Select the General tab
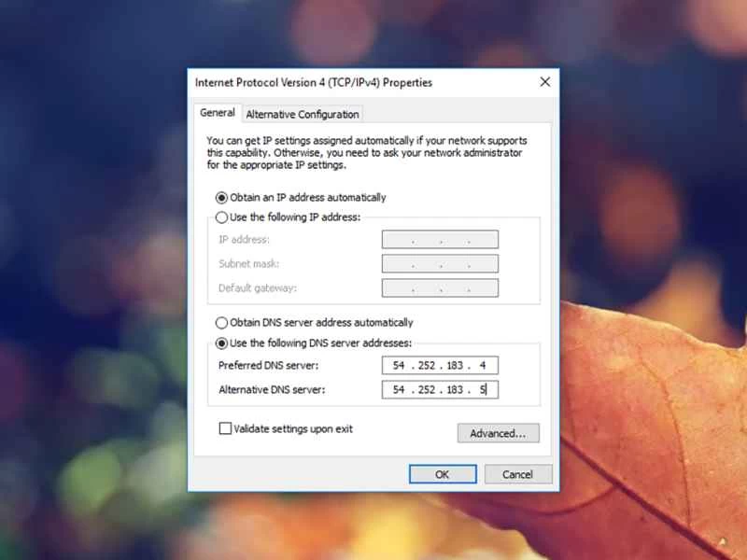The width and height of the screenshot is (747, 560). pos(218,113)
